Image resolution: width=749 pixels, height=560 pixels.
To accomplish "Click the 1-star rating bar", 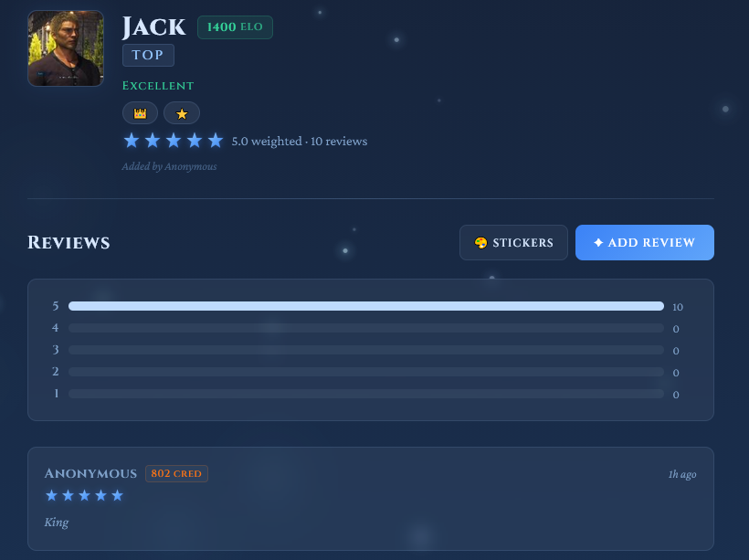I will click(x=366, y=395).
